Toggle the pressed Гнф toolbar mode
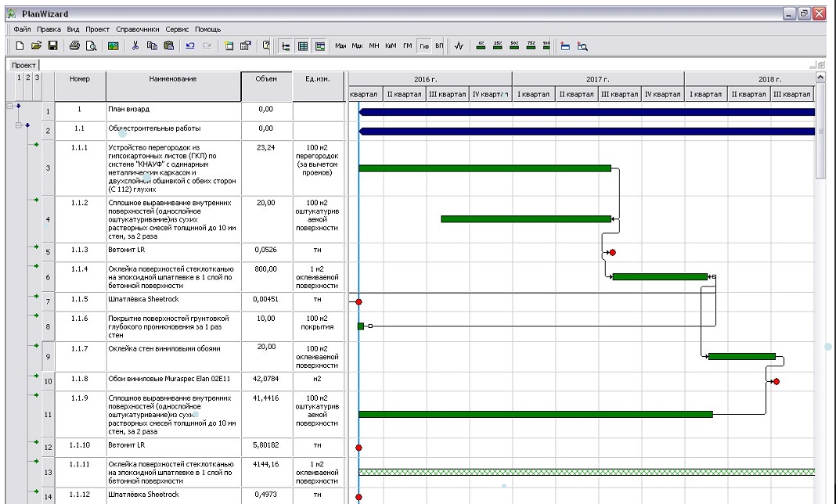836x504 pixels. [x=423, y=46]
